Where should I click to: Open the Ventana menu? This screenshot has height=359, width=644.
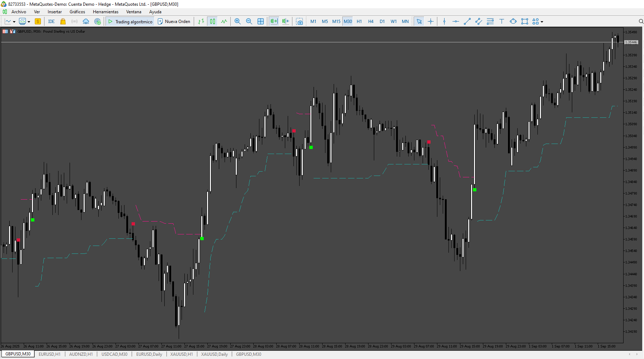pyautogui.click(x=133, y=12)
